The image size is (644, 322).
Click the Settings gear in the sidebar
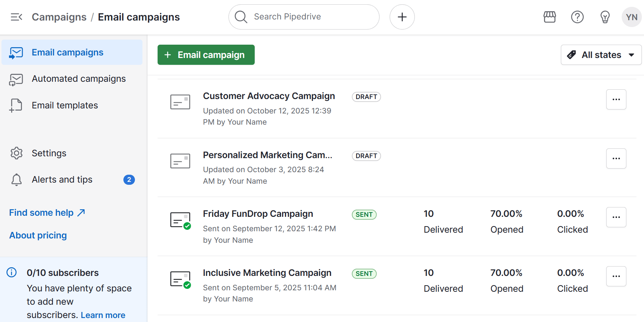[16, 153]
